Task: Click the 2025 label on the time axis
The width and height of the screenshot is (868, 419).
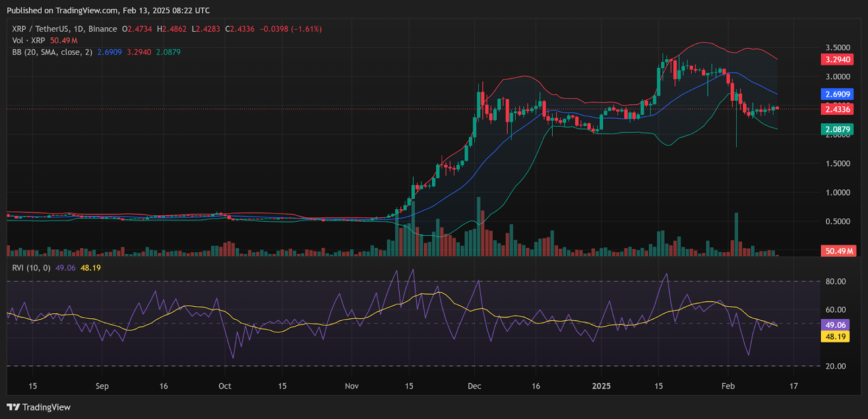Action: [x=601, y=386]
